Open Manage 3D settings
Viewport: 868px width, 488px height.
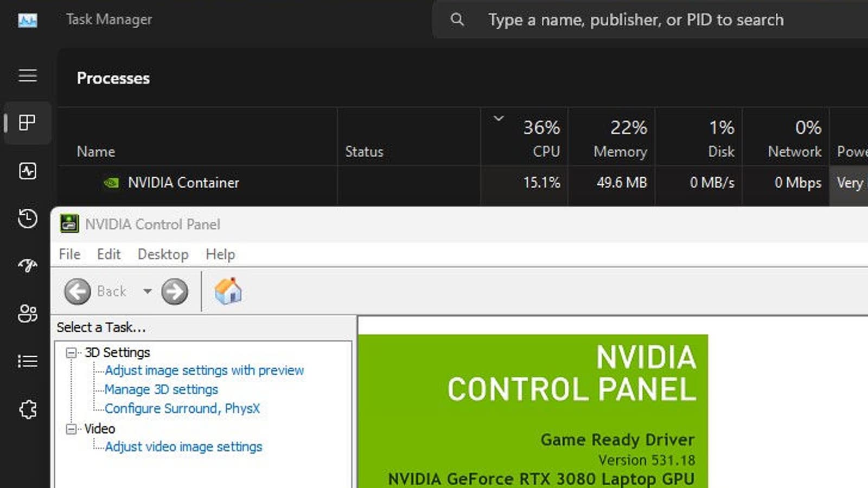point(161,389)
